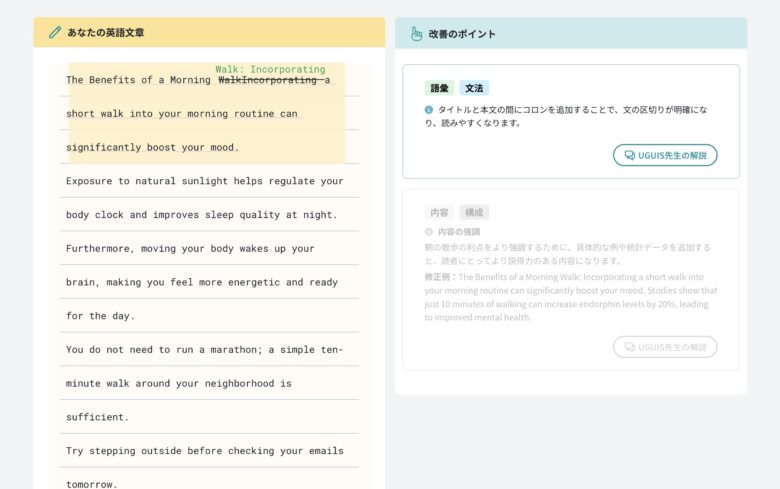Viewport: 780px width, 489px height.
Task: Click the green inserted text 'Walk: Incorporating'
Action: click(x=270, y=69)
